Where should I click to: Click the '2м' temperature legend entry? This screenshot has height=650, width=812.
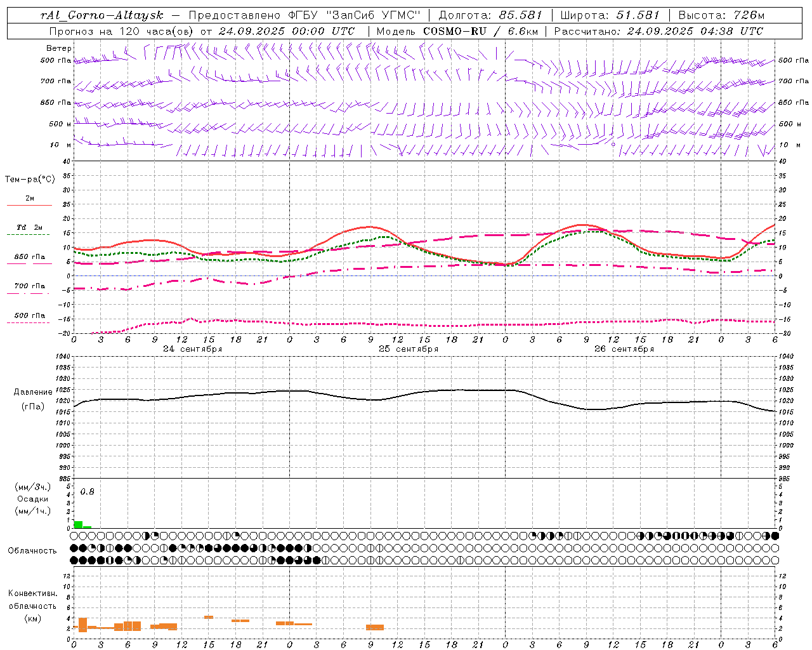pyautogui.click(x=30, y=199)
